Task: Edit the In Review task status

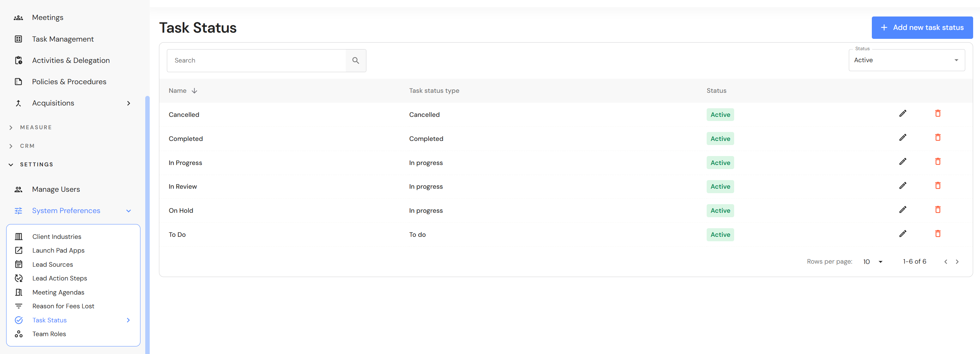Action: coord(902,185)
